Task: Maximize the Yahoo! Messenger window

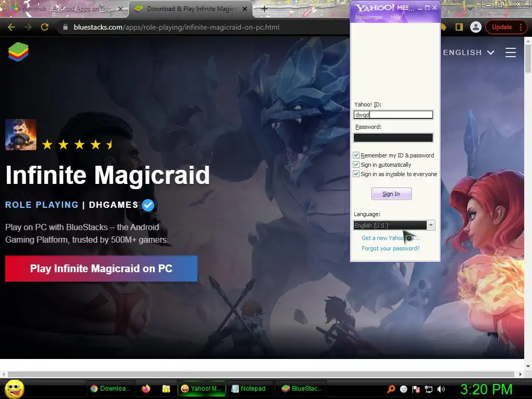Action: 428,7
